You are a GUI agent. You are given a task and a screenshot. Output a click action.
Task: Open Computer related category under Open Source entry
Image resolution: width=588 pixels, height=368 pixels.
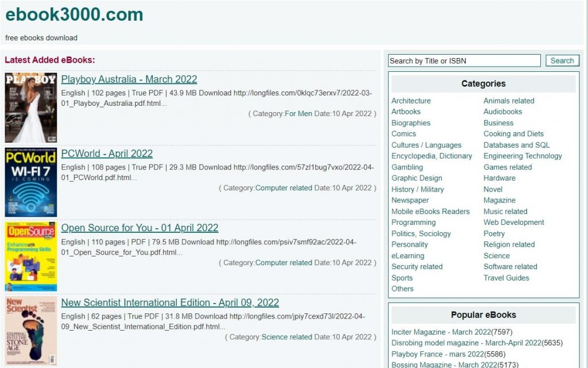284,263
